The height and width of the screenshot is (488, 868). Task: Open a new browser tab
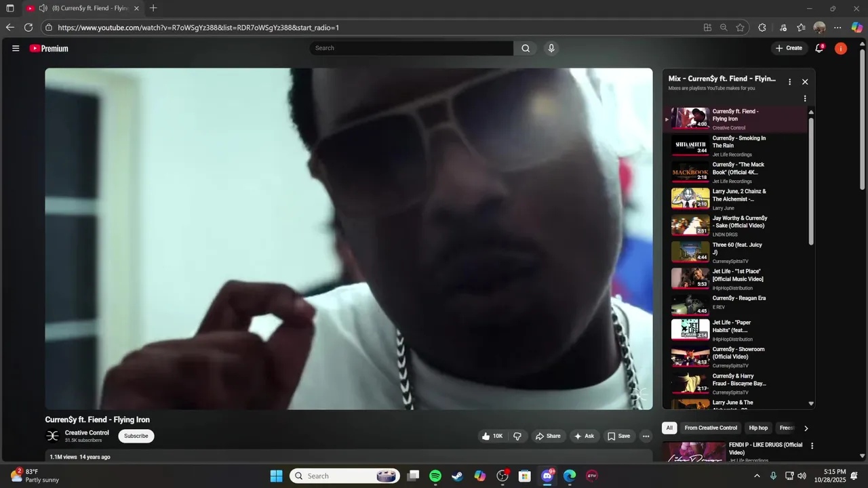coord(153,8)
